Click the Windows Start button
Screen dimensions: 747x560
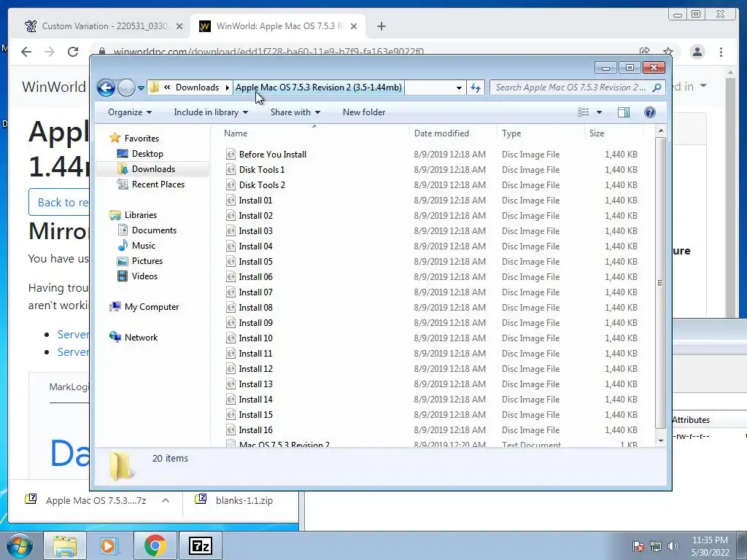click(19, 545)
